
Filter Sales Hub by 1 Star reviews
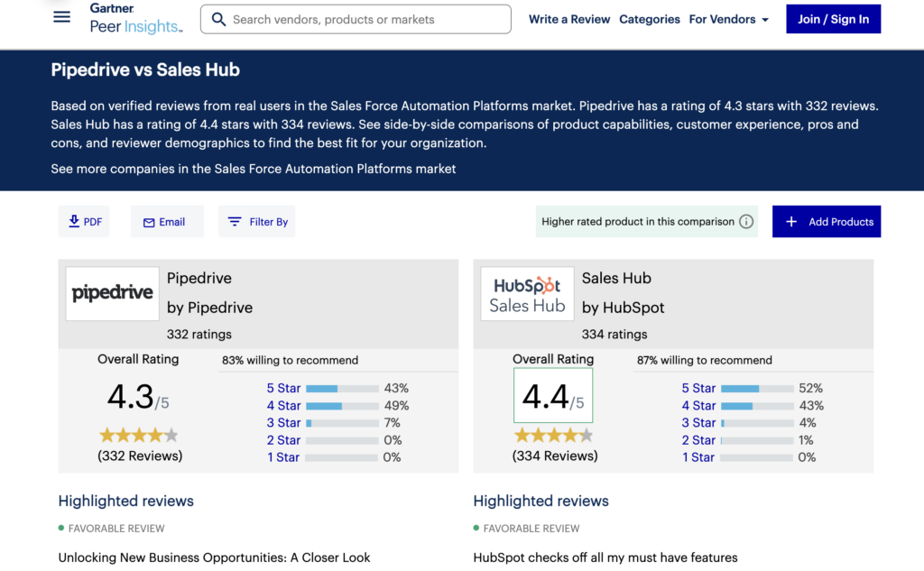(x=698, y=457)
